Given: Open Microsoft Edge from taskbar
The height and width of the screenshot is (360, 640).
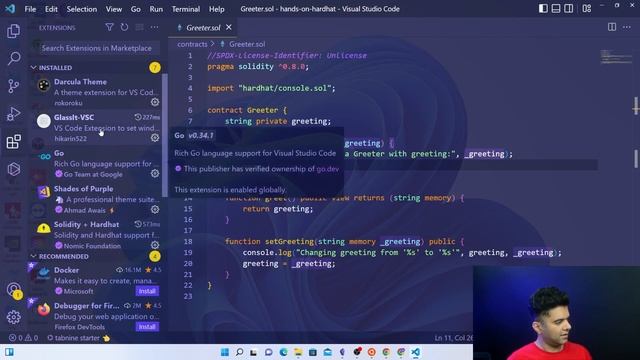Looking at the screenshot, I should 283,352.
